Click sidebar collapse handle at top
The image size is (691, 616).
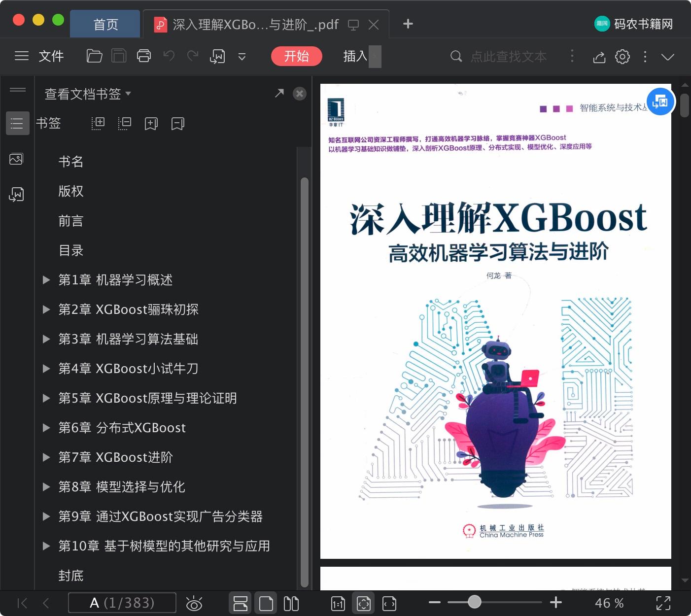pos(18,90)
